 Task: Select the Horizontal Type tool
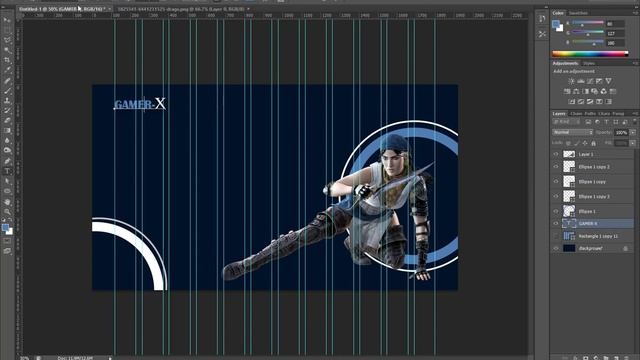[x=7, y=171]
